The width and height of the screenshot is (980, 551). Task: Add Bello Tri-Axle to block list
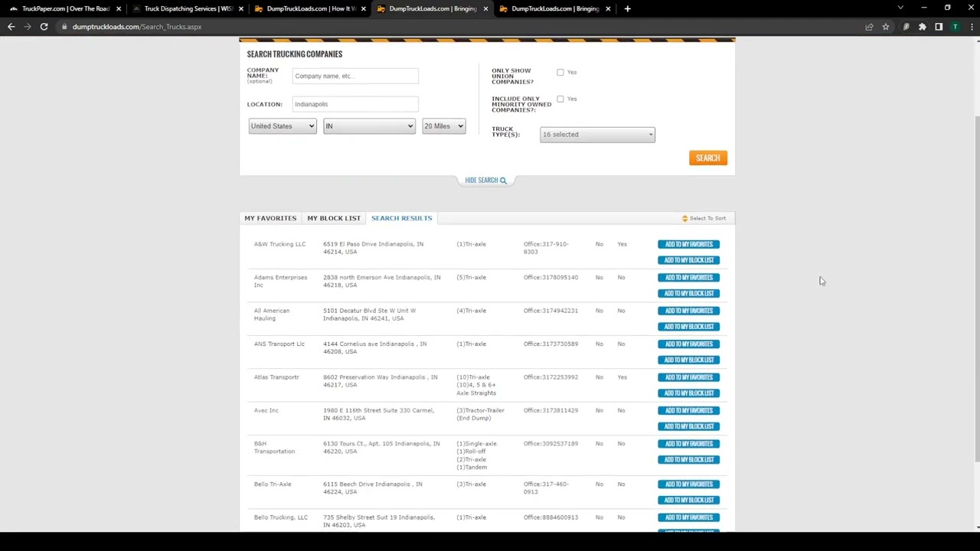688,500
